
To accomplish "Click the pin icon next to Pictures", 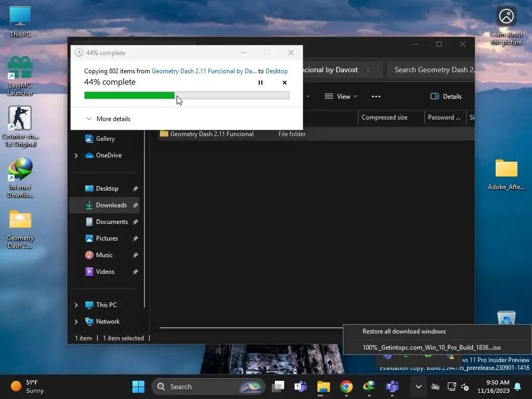I will [136, 238].
